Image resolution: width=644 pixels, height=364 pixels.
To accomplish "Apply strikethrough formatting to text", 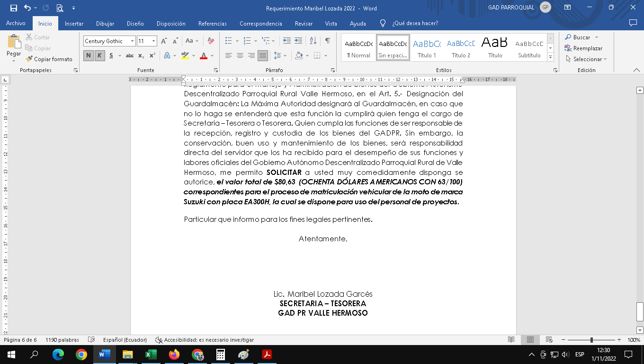I will pos(129,55).
